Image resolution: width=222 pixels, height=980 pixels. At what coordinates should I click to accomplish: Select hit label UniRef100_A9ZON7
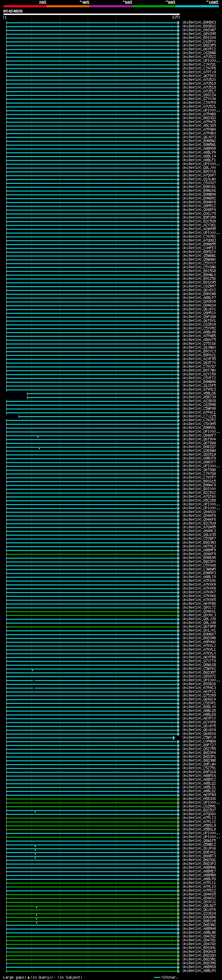tap(199, 30)
